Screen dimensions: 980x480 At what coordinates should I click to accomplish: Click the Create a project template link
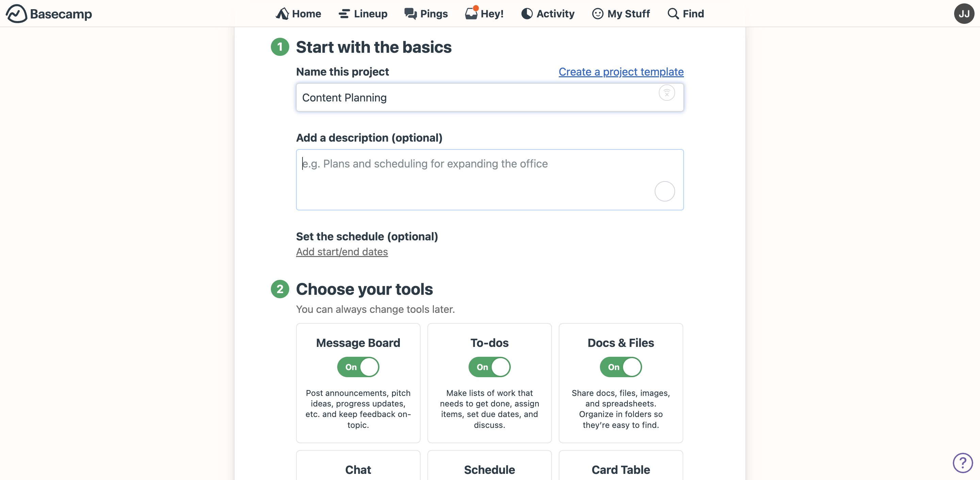pos(621,71)
